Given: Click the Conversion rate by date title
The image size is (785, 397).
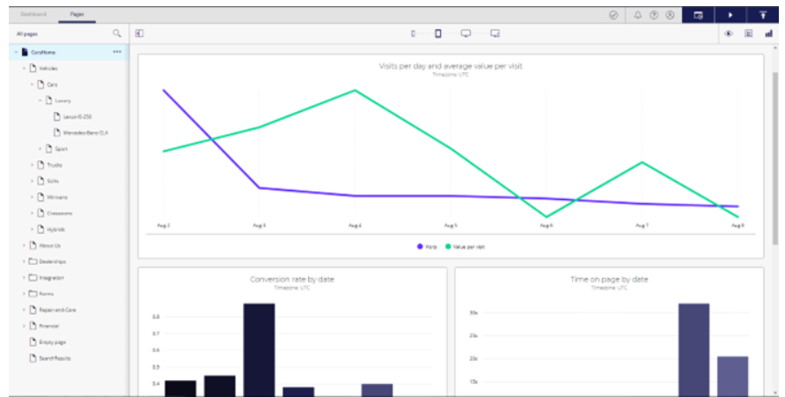Looking at the screenshot, I should pyautogui.click(x=292, y=279).
